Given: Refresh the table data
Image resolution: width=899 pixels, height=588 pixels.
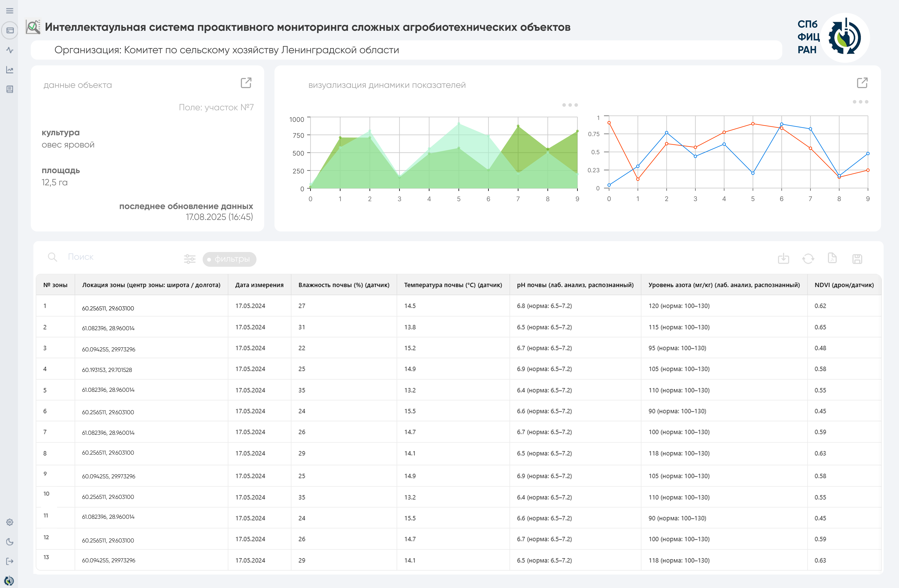Looking at the screenshot, I should (x=808, y=259).
